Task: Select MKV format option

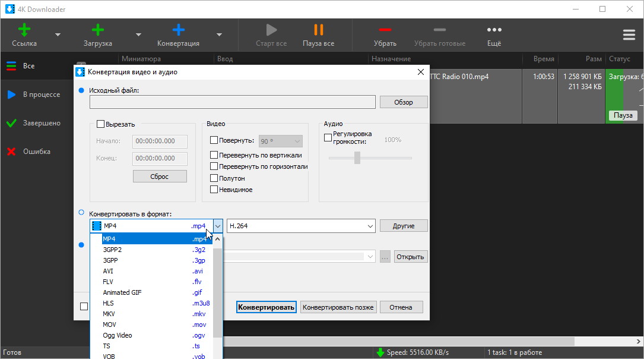Action: click(157, 314)
